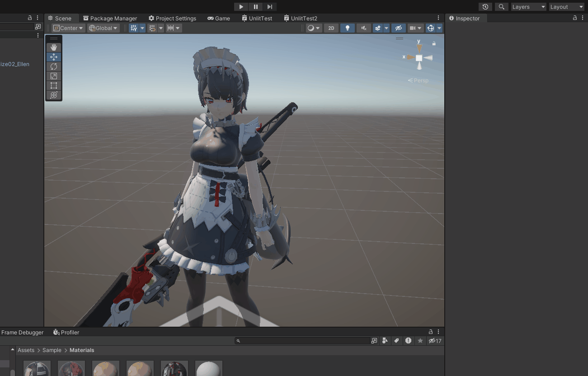Image resolution: width=588 pixels, height=376 pixels.
Task: Open the grid snapping settings arrow
Action: [161, 28]
